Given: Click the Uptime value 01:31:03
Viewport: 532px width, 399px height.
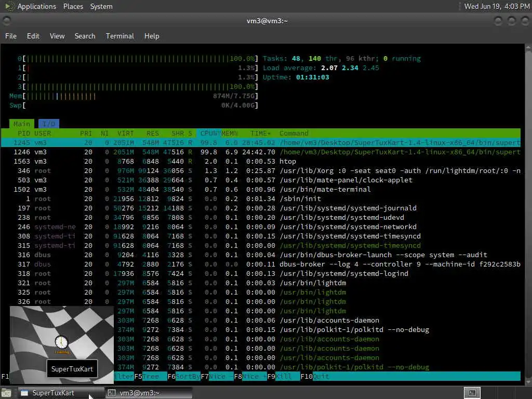Looking at the screenshot, I should coord(312,77).
